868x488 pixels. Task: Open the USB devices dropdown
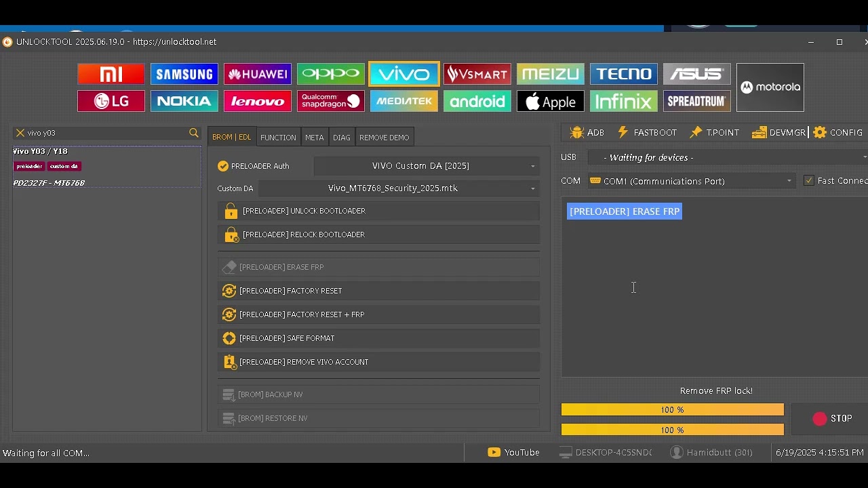728,157
